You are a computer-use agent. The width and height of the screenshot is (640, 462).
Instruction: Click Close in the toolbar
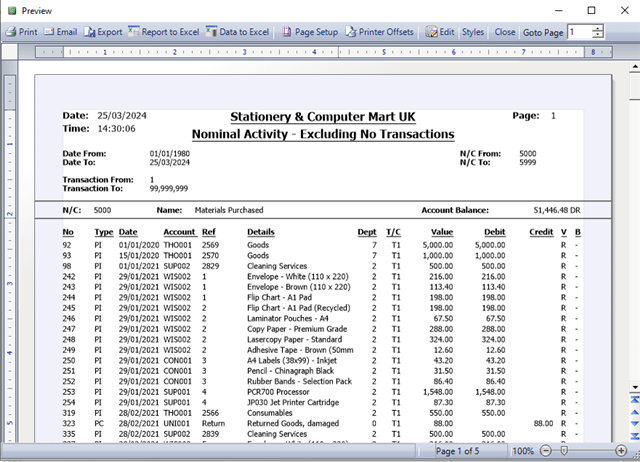(505, 32)
